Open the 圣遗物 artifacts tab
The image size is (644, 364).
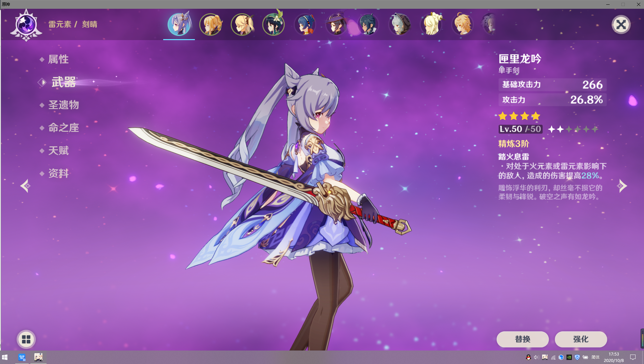click(63, 105)
